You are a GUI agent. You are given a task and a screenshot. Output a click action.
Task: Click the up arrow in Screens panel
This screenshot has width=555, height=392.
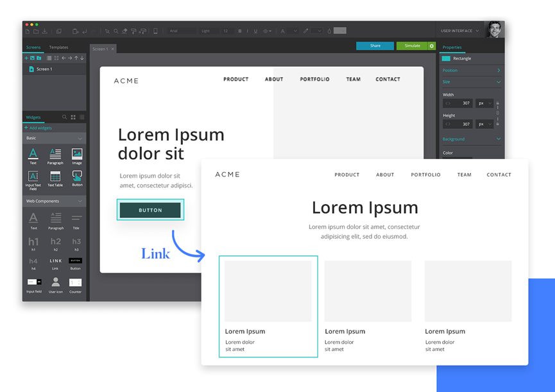(76, 58)
